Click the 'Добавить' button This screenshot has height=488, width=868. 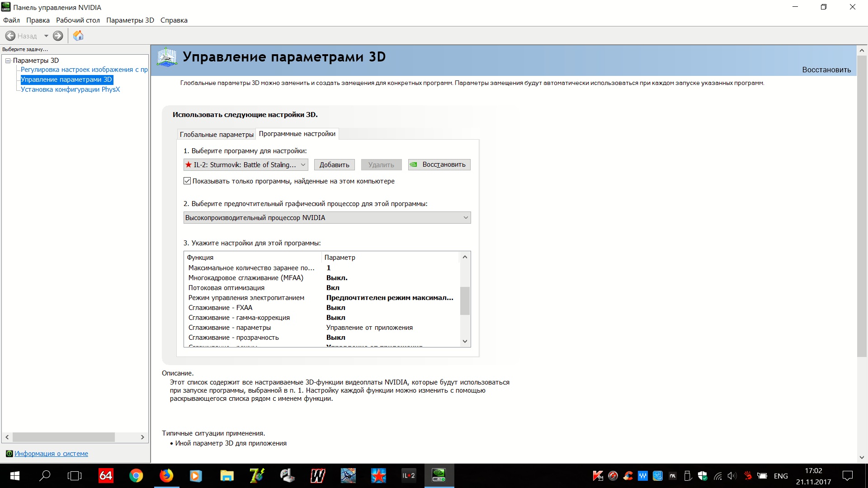(335, 165)
